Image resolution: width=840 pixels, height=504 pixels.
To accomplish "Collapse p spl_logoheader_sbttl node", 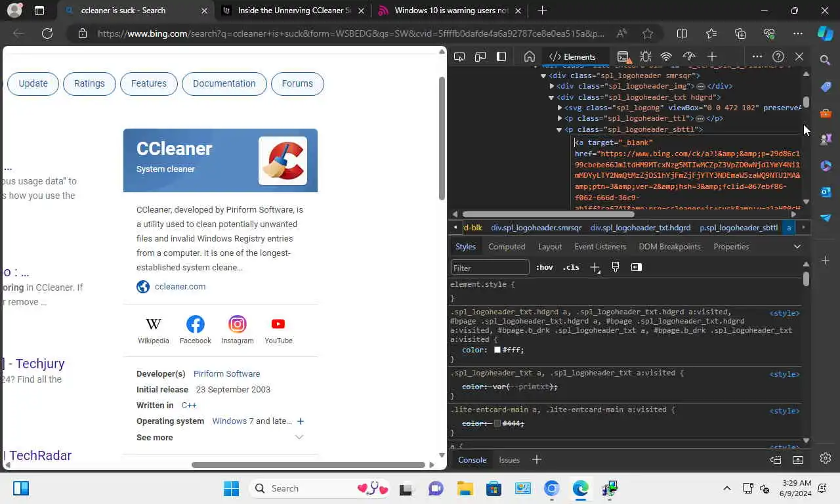I will click(559, 129).
